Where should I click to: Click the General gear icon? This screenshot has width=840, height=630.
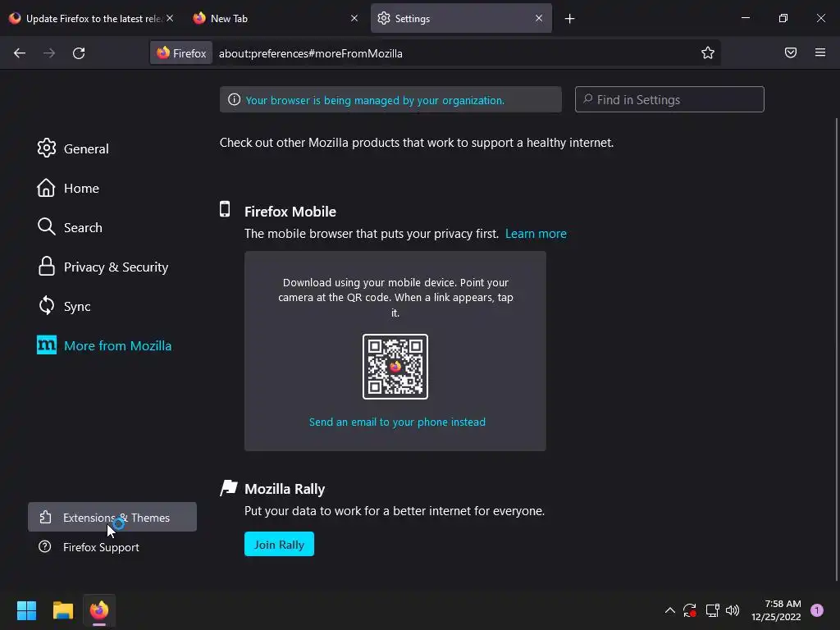[47, 148]
